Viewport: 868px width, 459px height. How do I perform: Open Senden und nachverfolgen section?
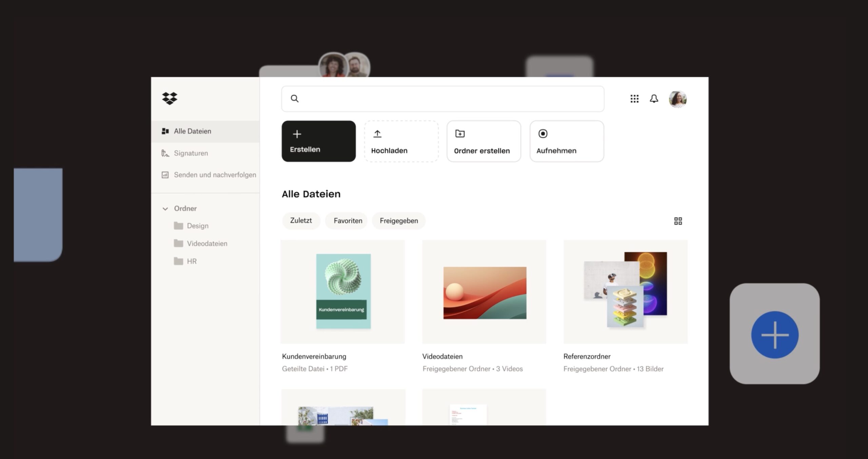pos(215,175)
